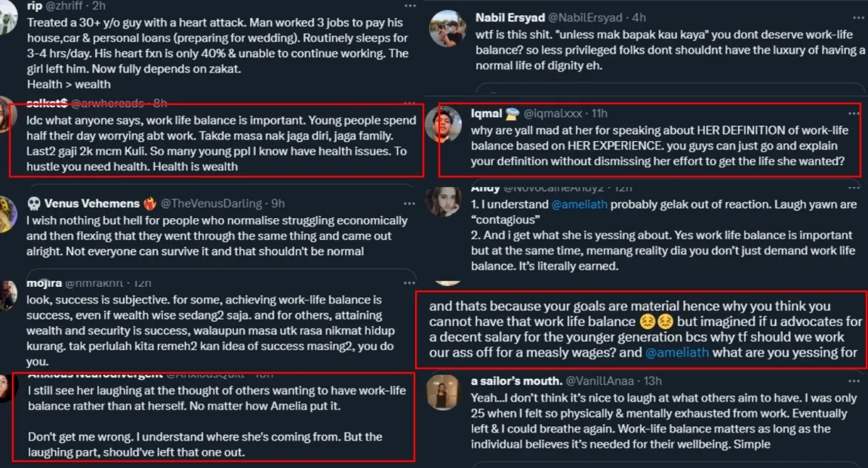This screenshot has width=868, height=468.
Task: Open the @iqmalxxx handle
Action: (x=552, y=113)
